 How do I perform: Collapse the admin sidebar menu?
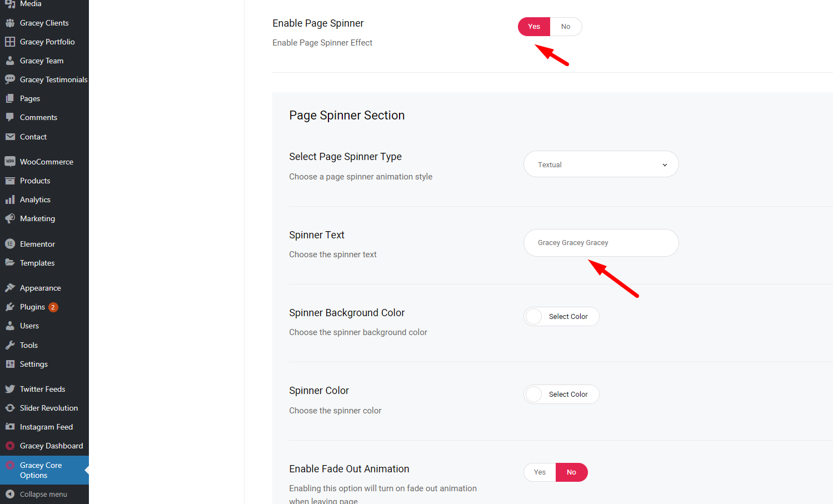pyautogui.click(x=44, y=494)
